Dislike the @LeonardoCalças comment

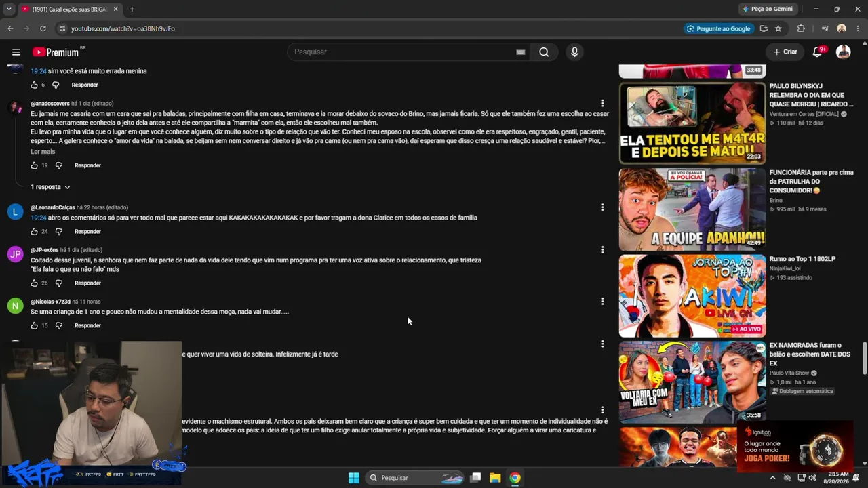[58, 232]
